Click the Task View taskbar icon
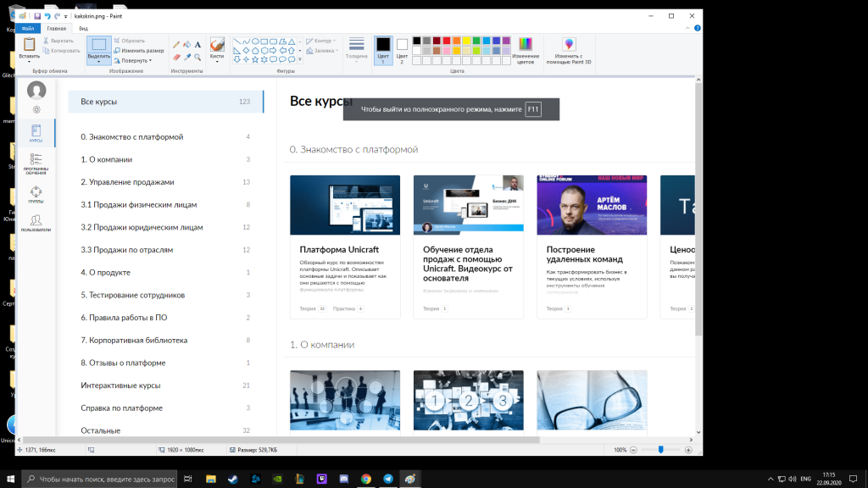Viewport: 868px width, 488px height. tap(188, 480)
